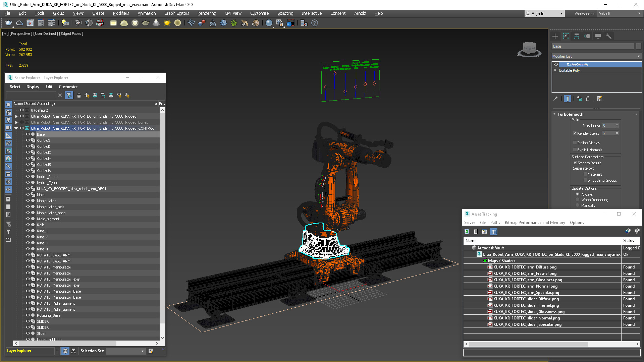Check Separate by Materials checkbox
This screenshot has height=362, width=644.
(585, 174)
